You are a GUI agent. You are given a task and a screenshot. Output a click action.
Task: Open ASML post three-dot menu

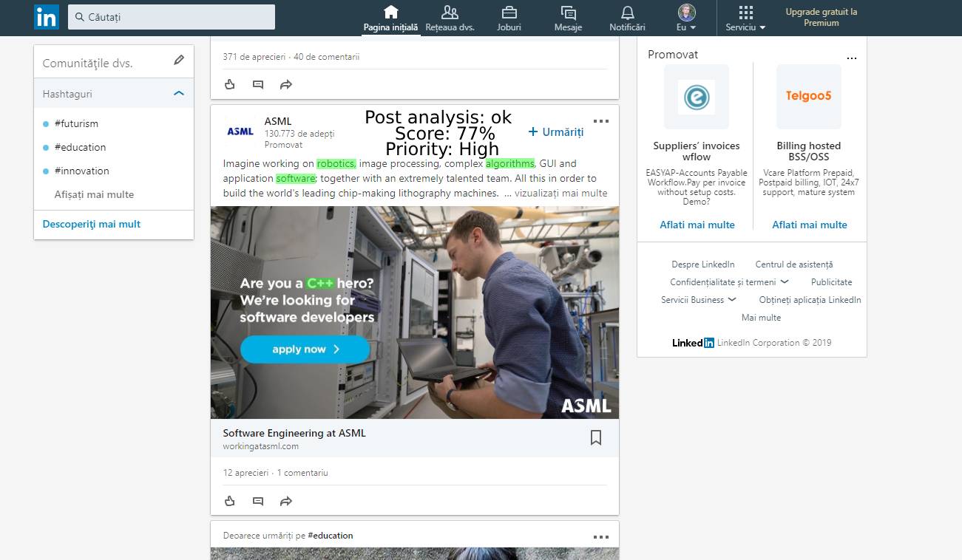pos(601,121)
